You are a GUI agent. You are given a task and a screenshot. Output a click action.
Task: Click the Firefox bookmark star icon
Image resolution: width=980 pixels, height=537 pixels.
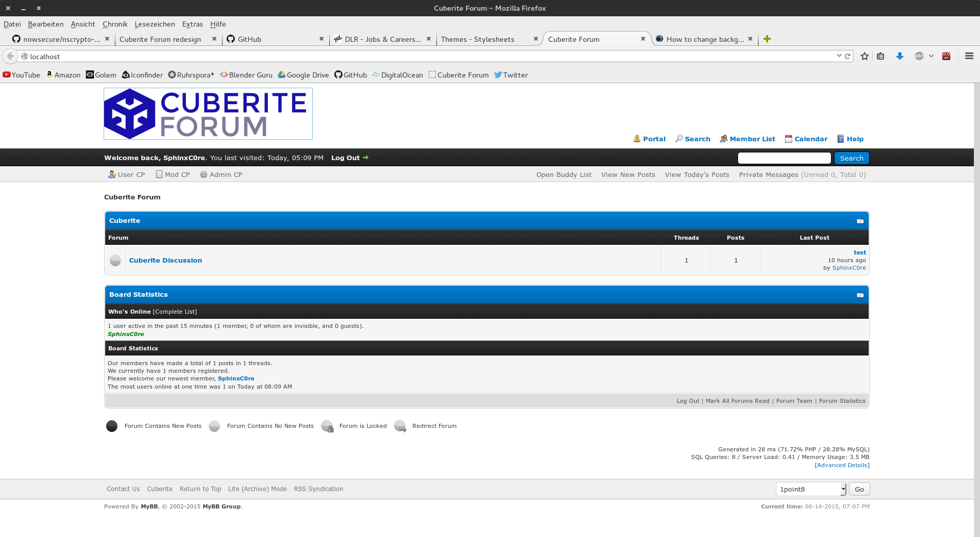(864, 57)
